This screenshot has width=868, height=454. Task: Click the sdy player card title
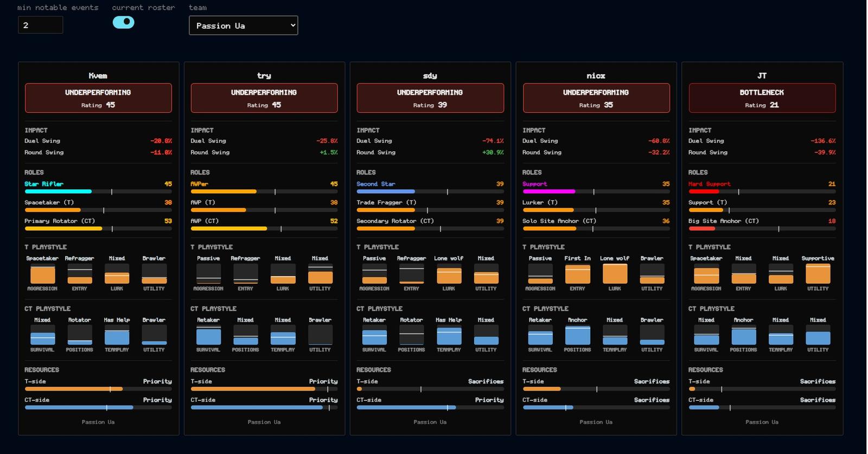click(x=430, y=75)
